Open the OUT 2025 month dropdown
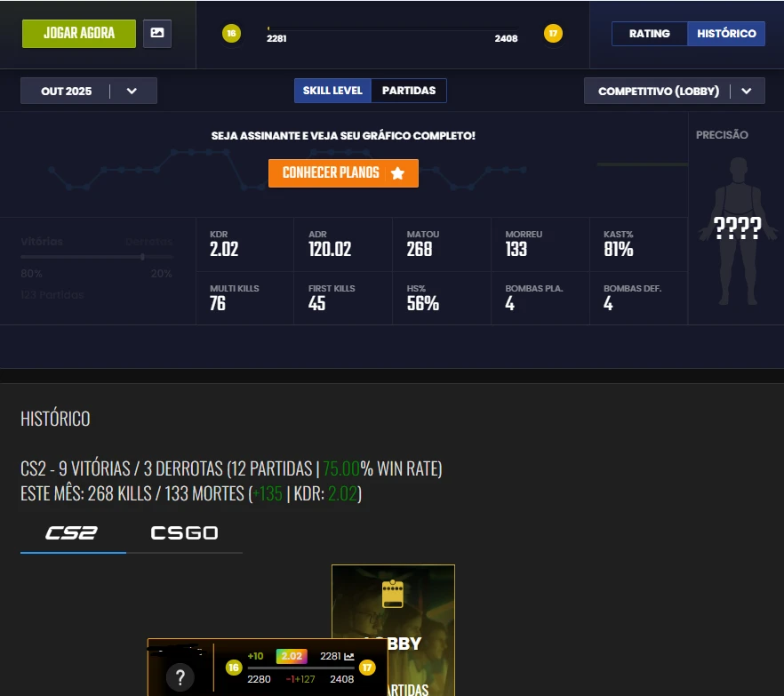784x696 pixels. [x=89, y=91]
